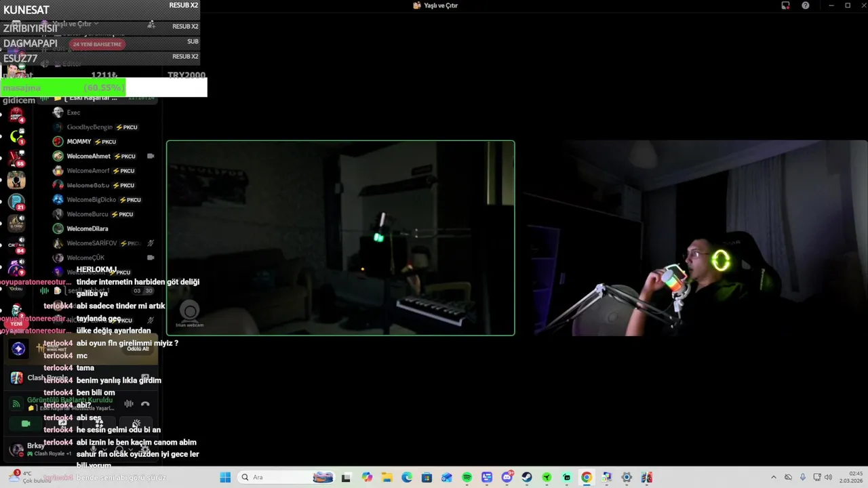
Task: Start screen share from the voice panel
Action: click(x=62, y=424)
